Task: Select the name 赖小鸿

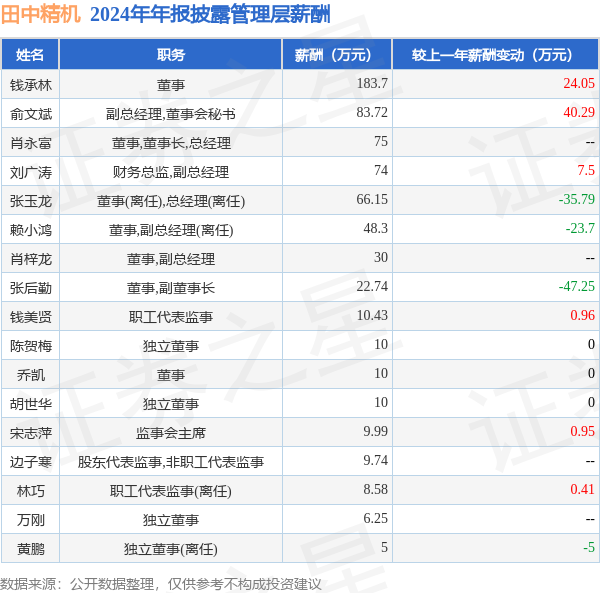Action: 31,230
